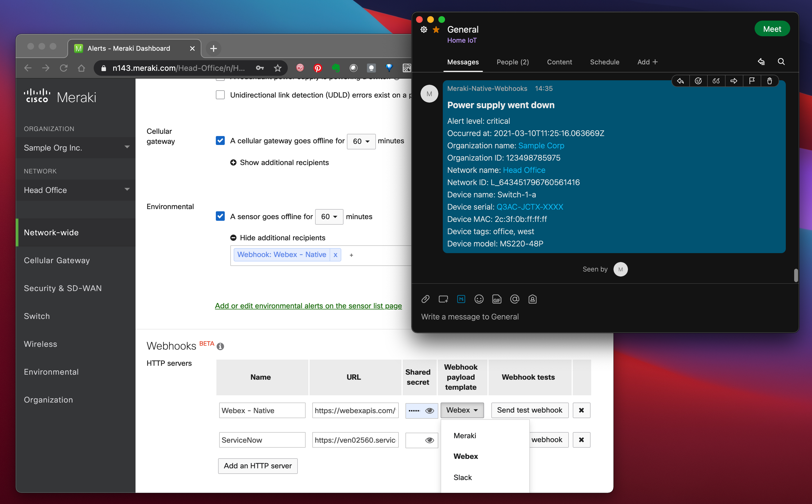Open the Webex payload template dropdown
The image size is (812, 504).
click(x=462, y=410)
